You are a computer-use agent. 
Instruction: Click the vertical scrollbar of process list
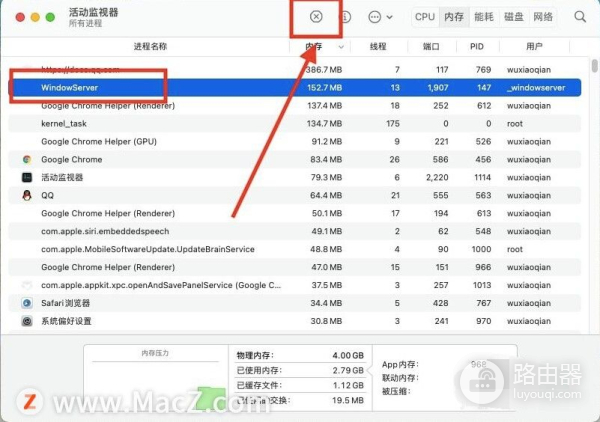[x=594, y=65]
